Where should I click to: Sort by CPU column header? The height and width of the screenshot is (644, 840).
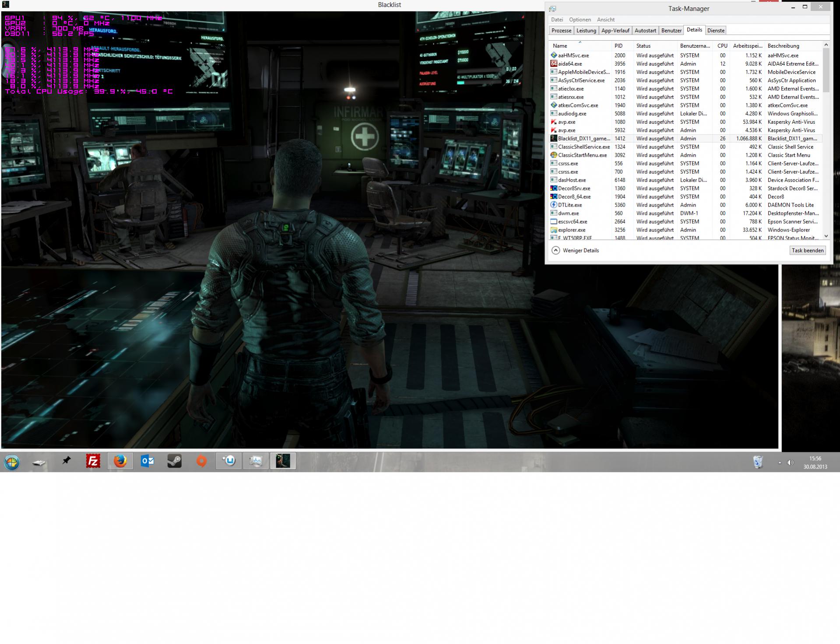[721, 46]
